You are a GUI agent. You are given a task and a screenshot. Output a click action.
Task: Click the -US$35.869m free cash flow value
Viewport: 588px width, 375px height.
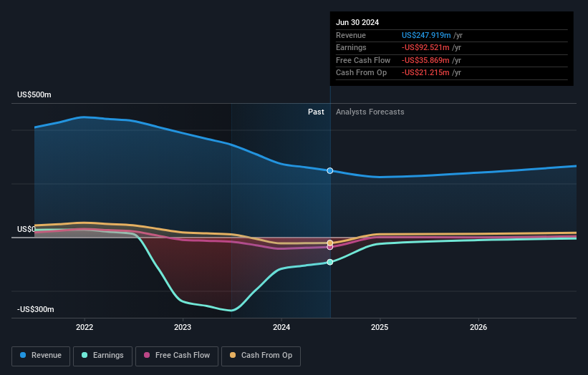425,60
